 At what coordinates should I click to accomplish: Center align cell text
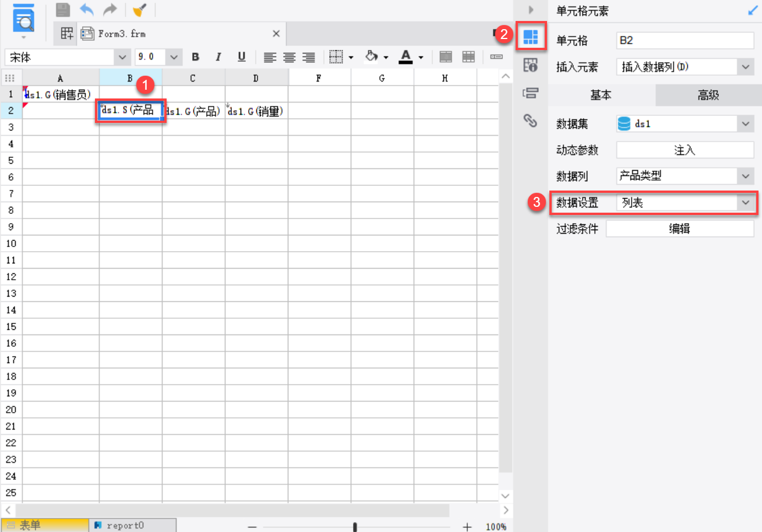tap(289, 57)
